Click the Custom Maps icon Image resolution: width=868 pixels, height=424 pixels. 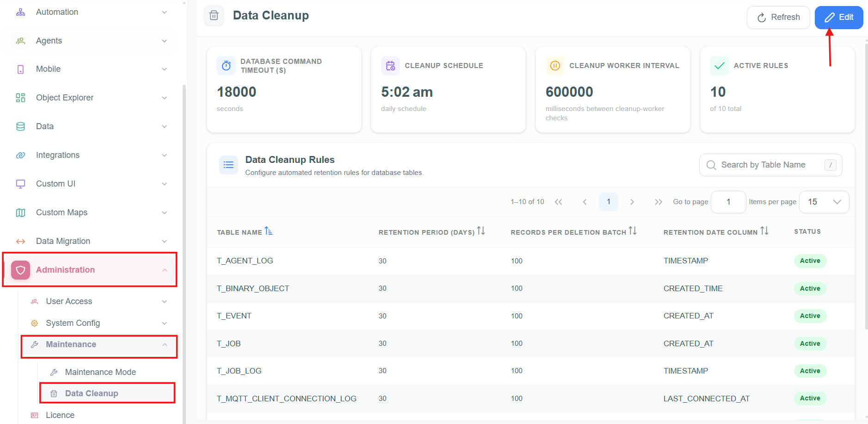(20, 212)
